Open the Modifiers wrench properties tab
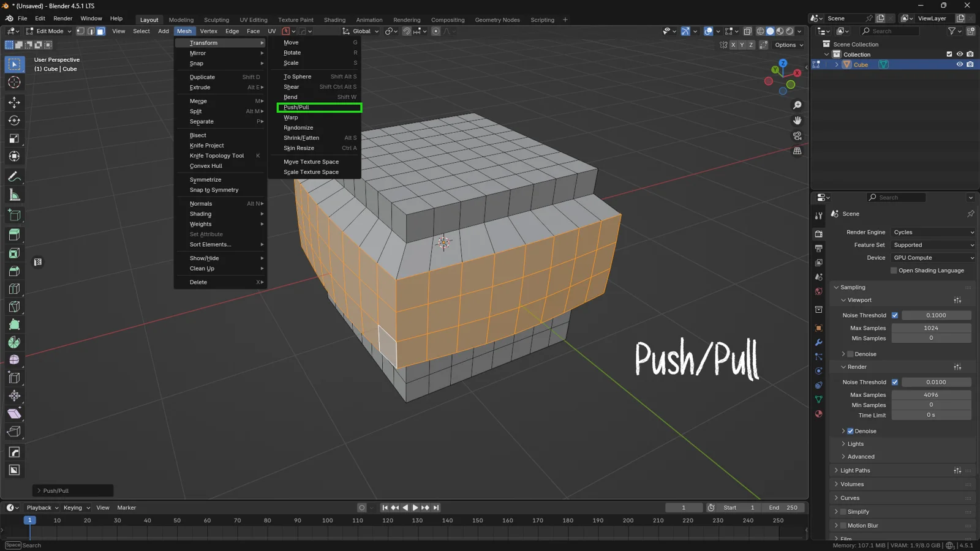 pyautogui.click(x=819, y=342)
